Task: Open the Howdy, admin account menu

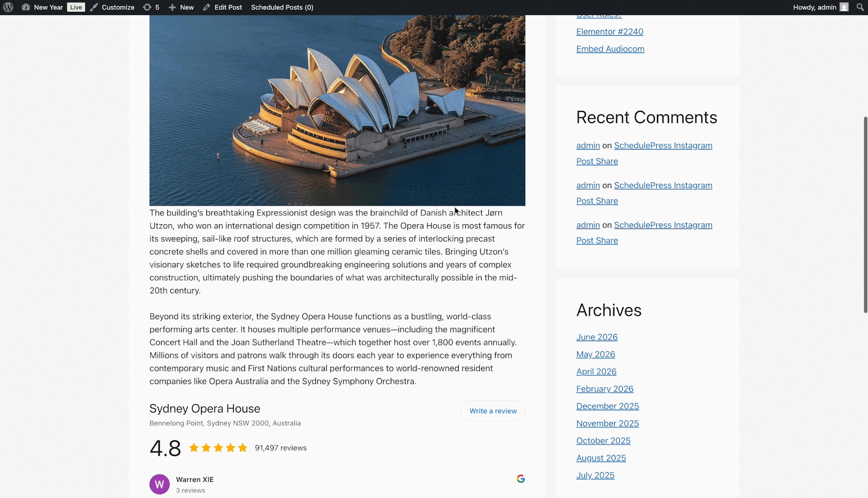Action: (x=821, y=7)
